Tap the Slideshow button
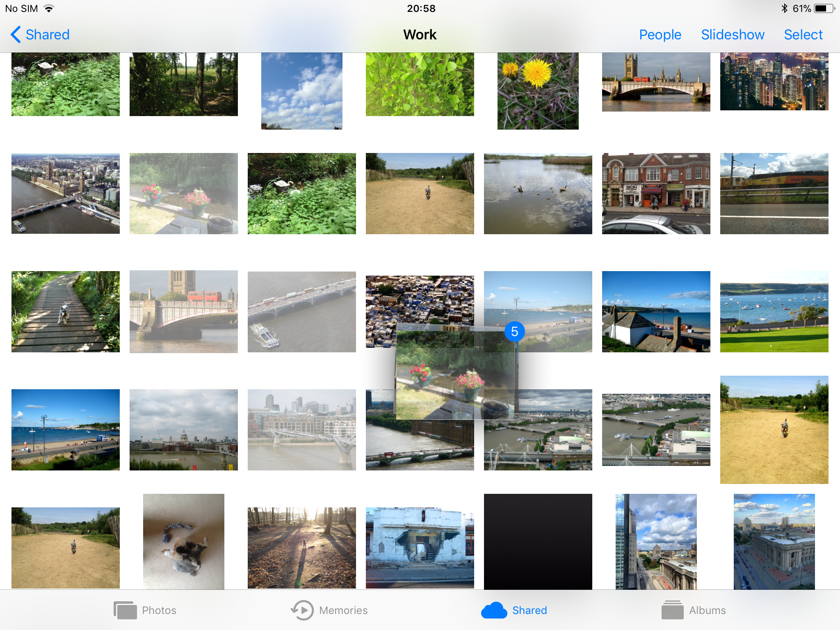Image resolution: width=840 pixels, height=630 pixels. [733, 34]
